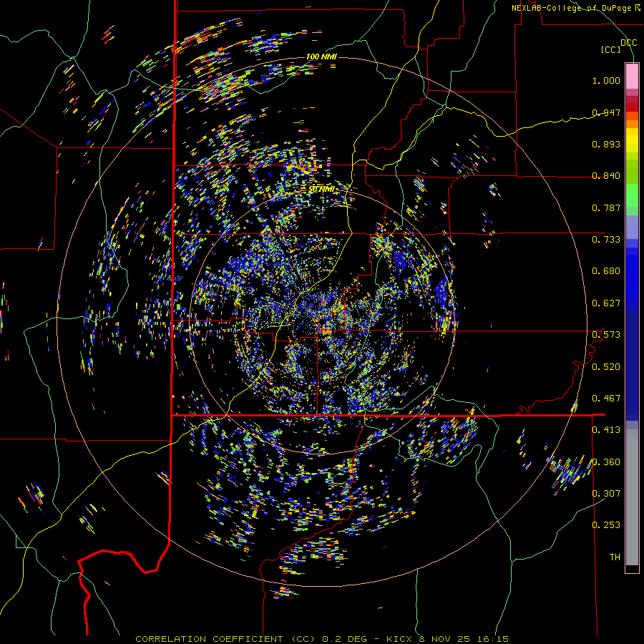Screen dimensions: 644x644
Task: Click the 0.840 scale value
Action: (x=606, y=176)
